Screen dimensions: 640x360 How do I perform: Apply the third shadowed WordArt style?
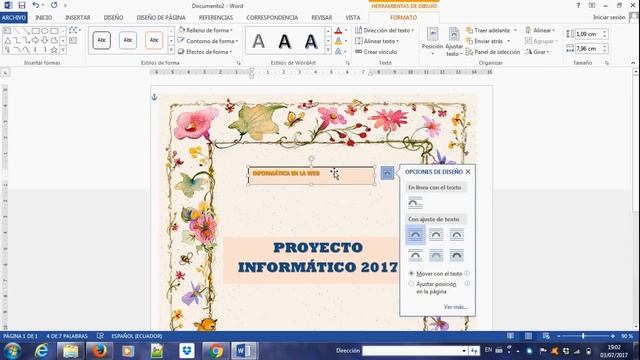coord(311,41)
